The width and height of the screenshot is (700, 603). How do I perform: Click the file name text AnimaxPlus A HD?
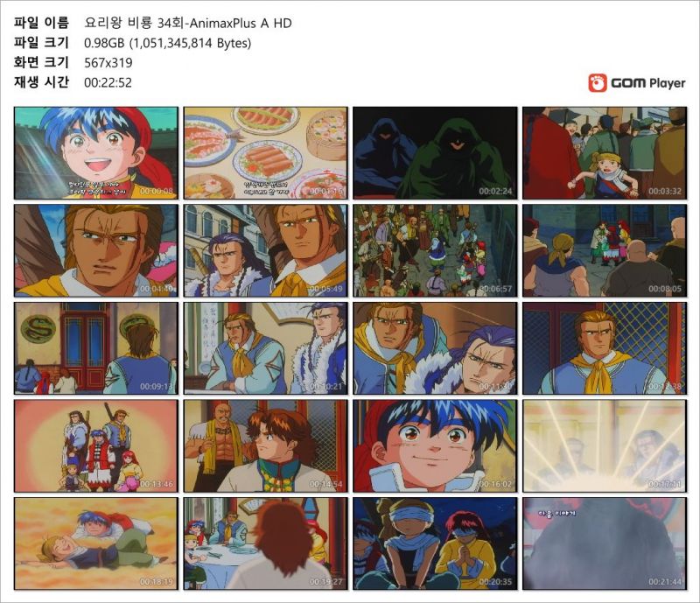(241, 24)
